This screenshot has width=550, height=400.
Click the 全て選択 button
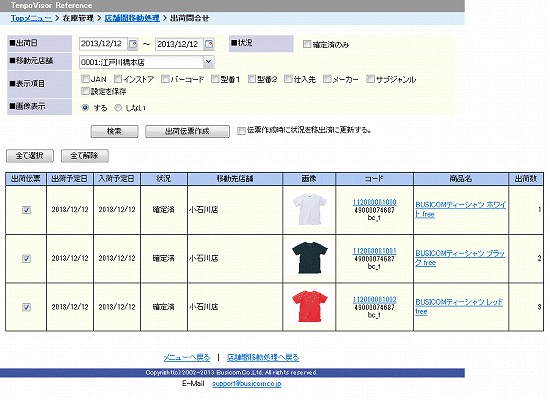click(30, 156)
